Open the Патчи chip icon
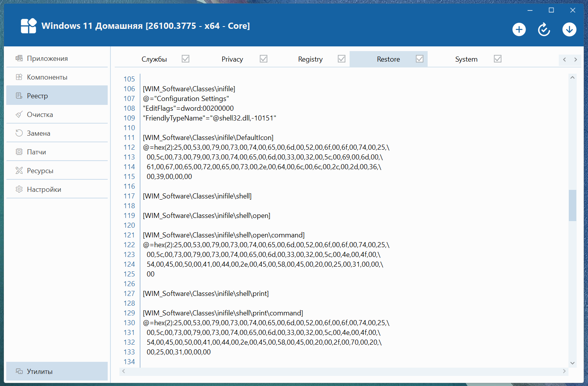This screenshot has height=386, width=588. coord(19,152)
